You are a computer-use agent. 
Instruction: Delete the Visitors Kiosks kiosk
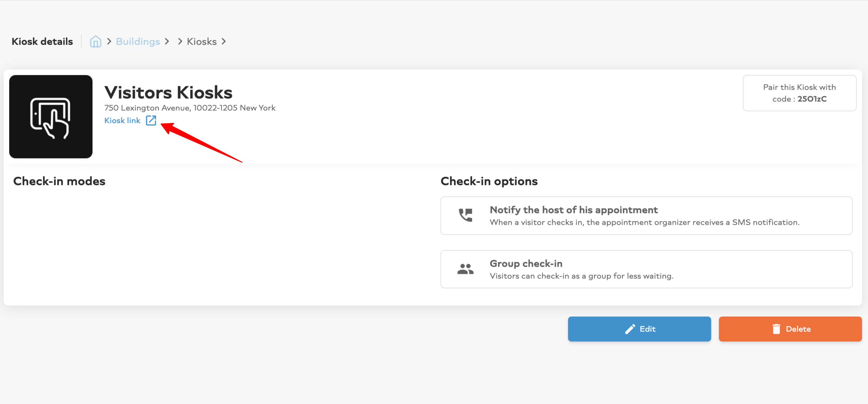click(790, 329)
